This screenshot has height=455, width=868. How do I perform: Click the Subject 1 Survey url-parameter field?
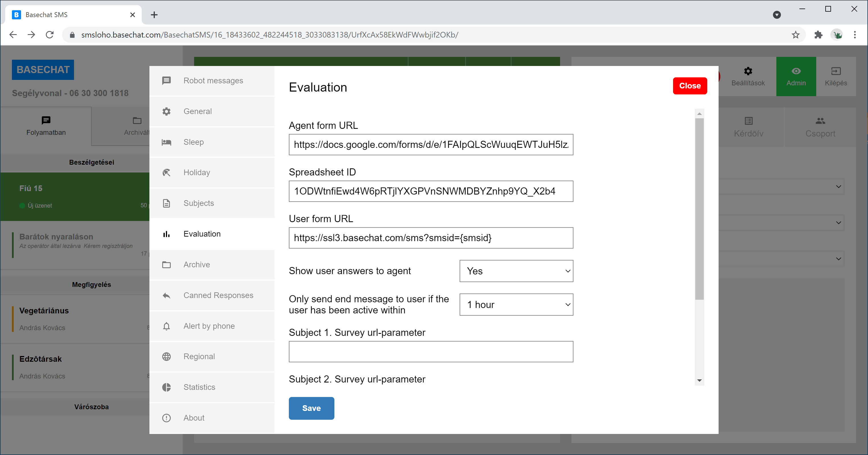431,352
